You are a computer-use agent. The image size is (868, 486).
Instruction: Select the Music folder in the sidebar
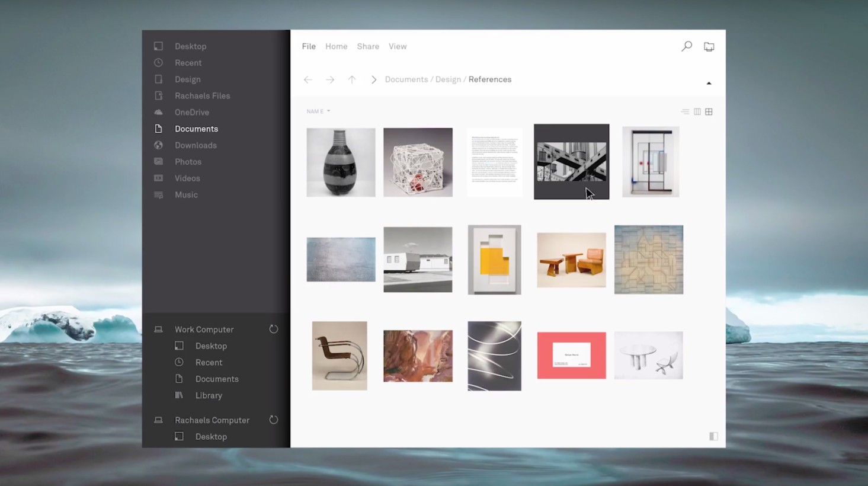186,194
